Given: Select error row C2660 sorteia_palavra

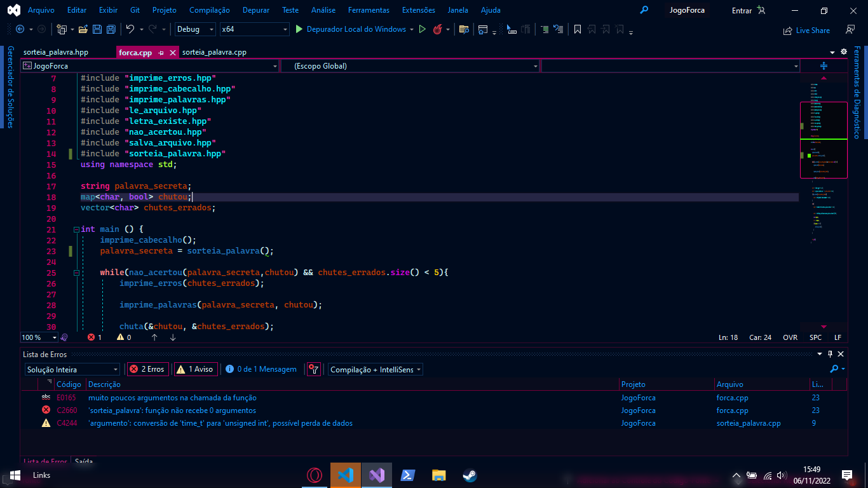Looking at the screenshot, I should click(x=433, y=410).
